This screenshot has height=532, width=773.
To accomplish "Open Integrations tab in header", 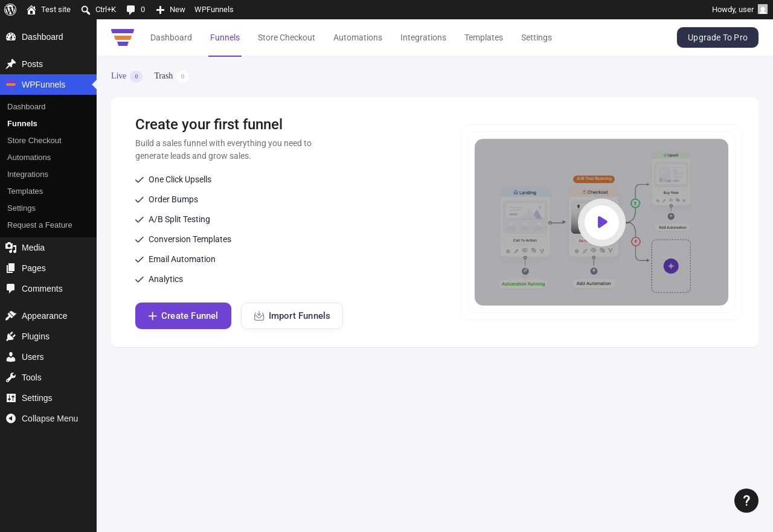I will coord(423,37).
